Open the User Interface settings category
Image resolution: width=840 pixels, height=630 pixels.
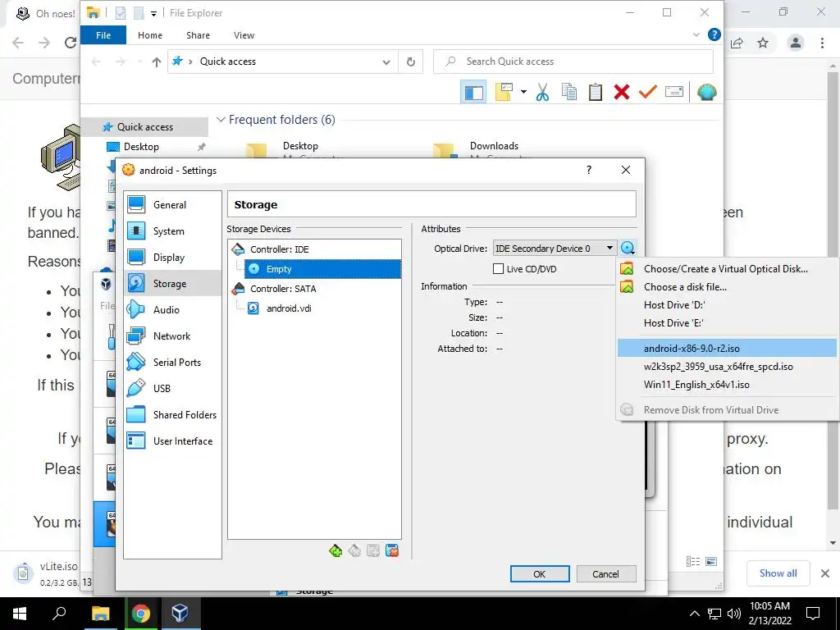pos(172,441)
